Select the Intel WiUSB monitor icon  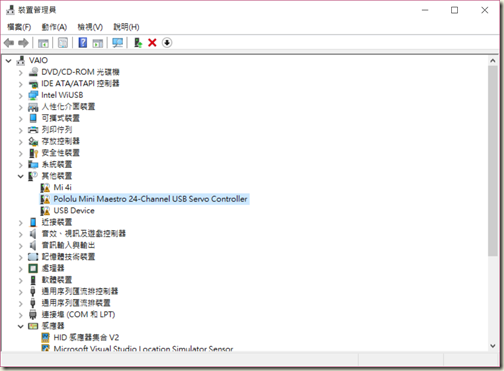(x=33, y=95)
